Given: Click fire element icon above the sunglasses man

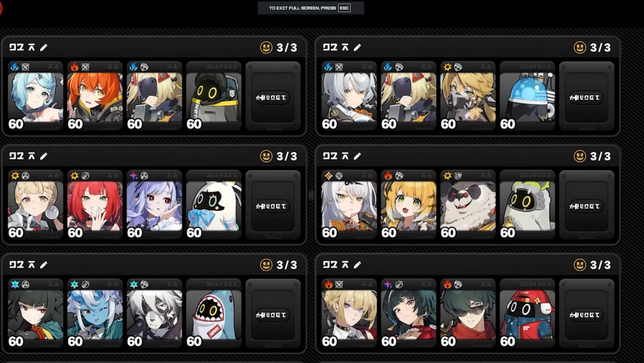Looking at the screenshot, I should tap(447, 284).
